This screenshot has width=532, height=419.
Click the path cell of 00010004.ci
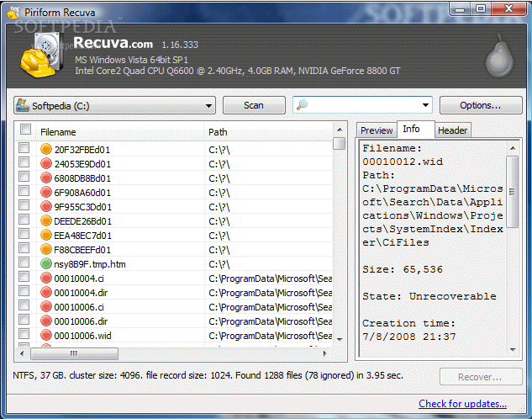tap(270, 278)
